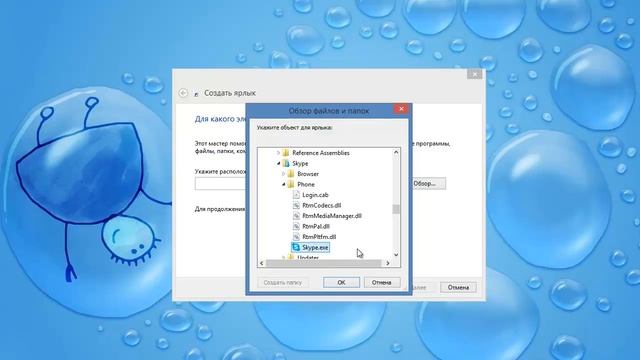This screenshot has height=360, width=640.
Task: Expand the Reference Assemblies folder node
Action: click(x=278, y=153)
